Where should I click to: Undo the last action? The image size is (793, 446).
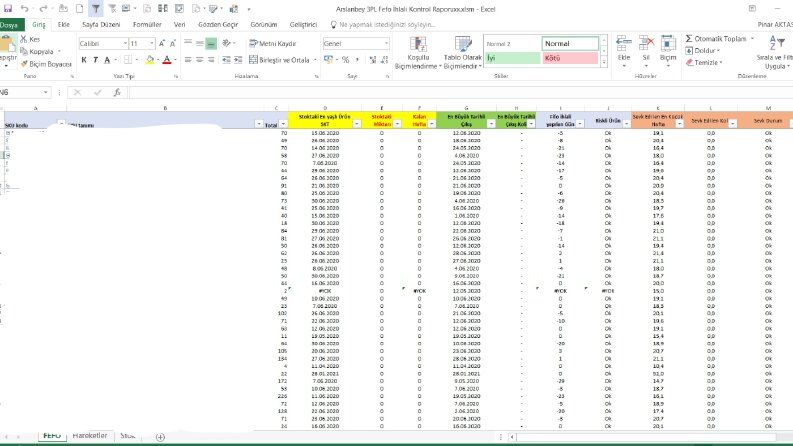[x=24, y=9]
